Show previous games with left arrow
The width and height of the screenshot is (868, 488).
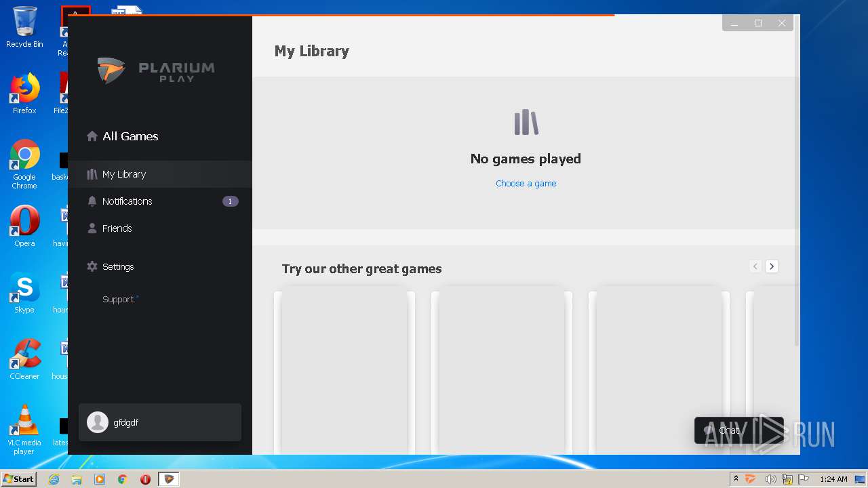pos(755,266)
